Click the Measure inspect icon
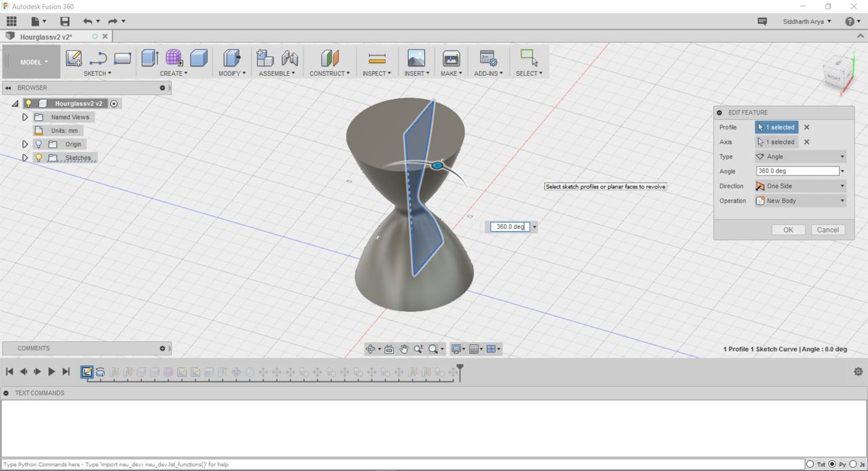 click(376, 58)
